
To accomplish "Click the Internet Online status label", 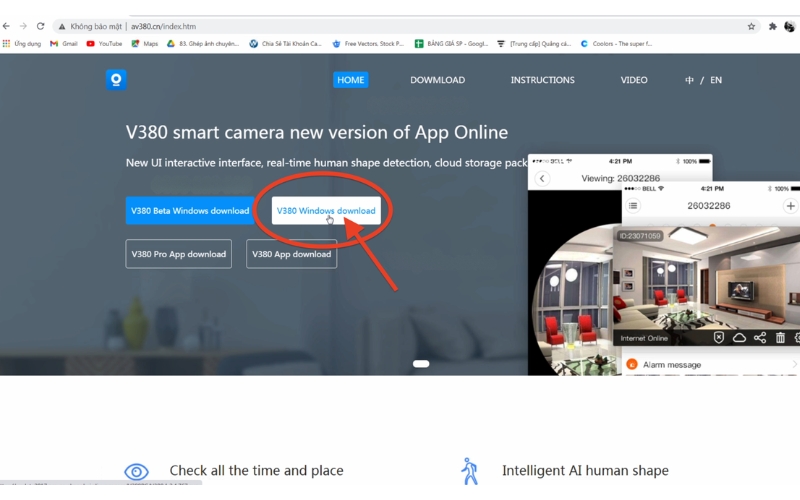I will coord(644,338).
